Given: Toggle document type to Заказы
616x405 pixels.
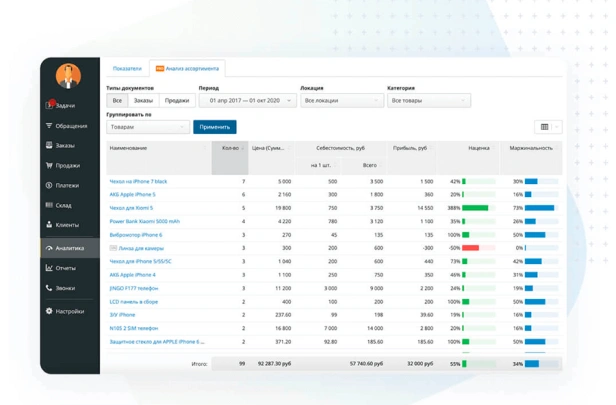Looking at the screenshot, I should pos(143,101).
